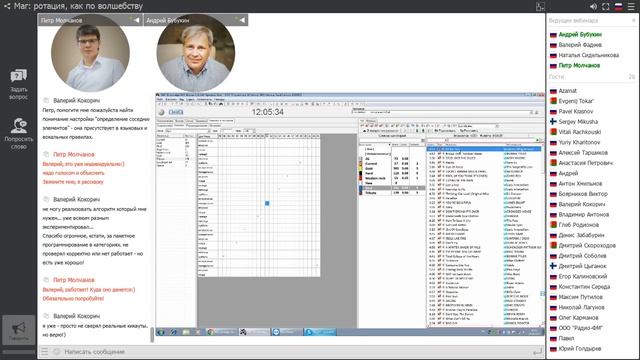Image resolution: width=640 pixels, height=360 pixels.
Task: Click Skype taskbar button in shared screen
Action: pos(320,332)
